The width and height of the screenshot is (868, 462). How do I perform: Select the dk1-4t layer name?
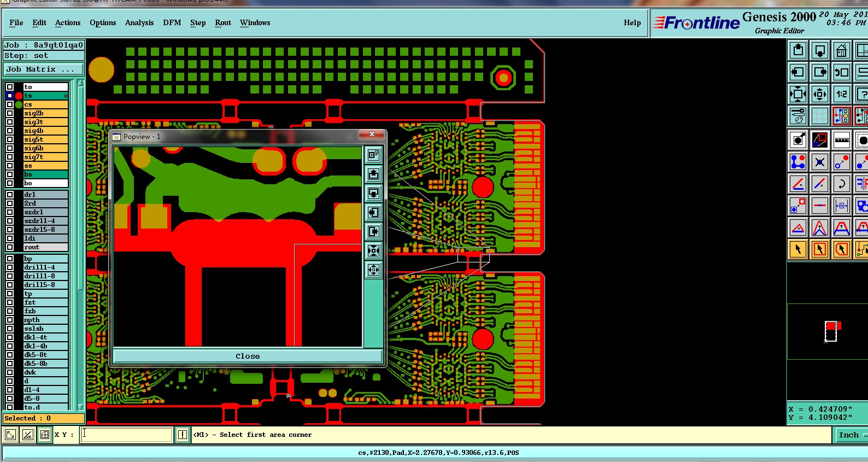(46, 337)
